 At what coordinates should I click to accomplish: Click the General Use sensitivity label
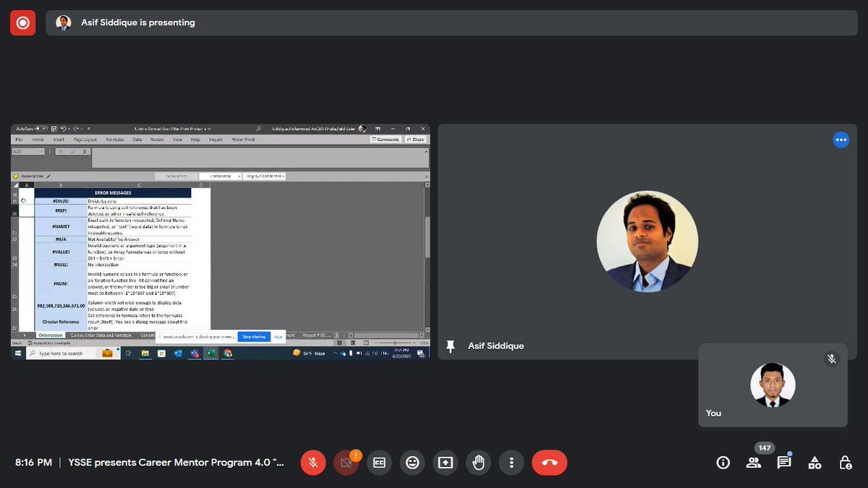click(33, 176)
